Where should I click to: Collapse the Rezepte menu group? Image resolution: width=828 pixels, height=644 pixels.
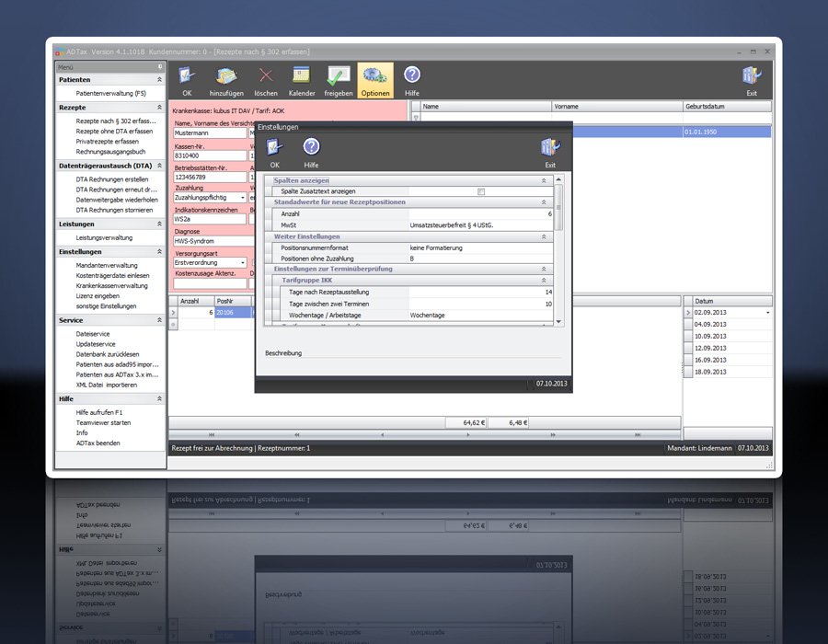click(x=159, y=107)
